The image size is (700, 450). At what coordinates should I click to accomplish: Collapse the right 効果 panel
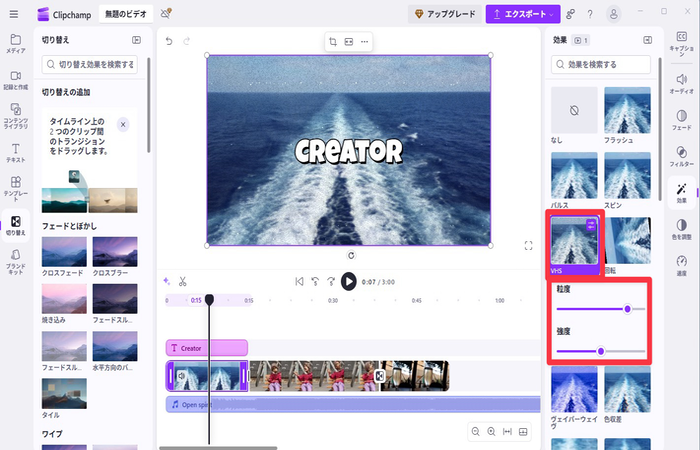tap(647, 40)
